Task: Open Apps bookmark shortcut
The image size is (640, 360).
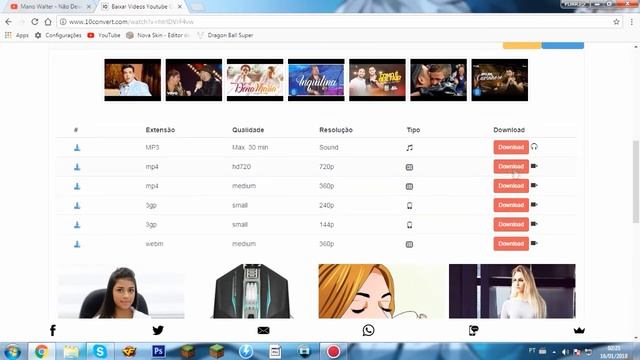Action: point(17,36)
